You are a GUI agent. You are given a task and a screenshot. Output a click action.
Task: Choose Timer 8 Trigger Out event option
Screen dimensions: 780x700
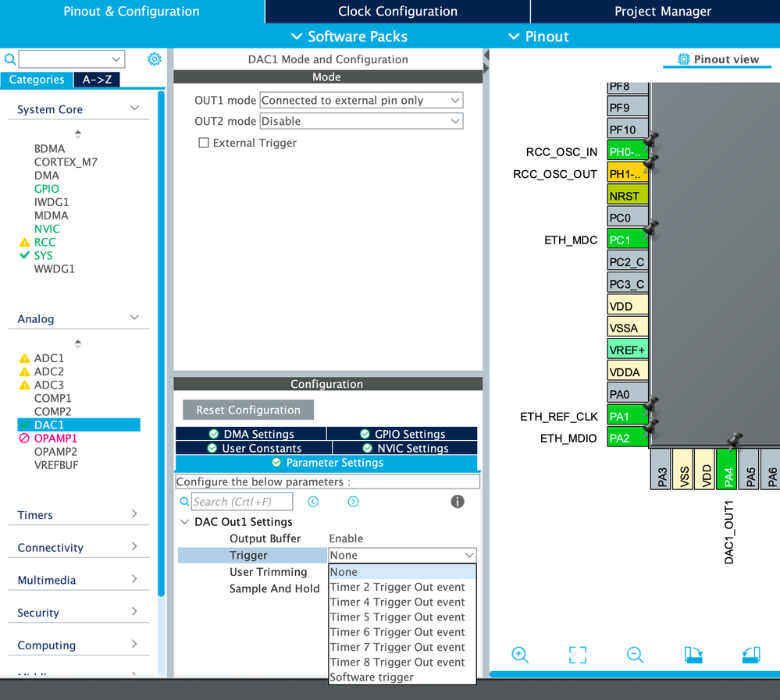(x=402, y=663)
